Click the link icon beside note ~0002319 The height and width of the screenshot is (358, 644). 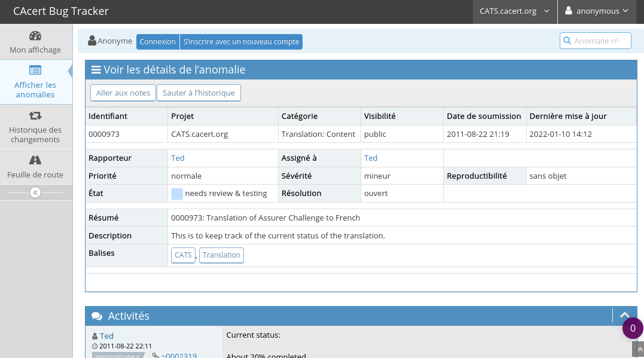155,356
